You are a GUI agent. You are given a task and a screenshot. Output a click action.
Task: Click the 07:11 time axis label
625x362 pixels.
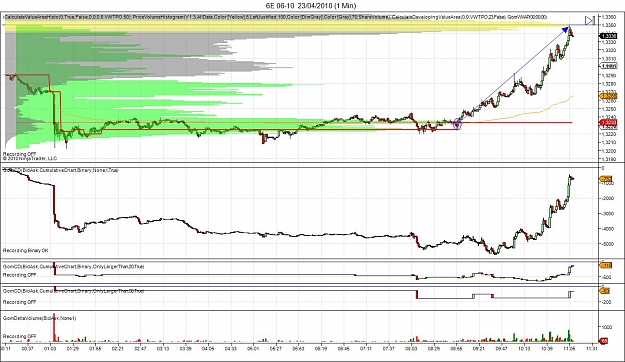[366, 348]
